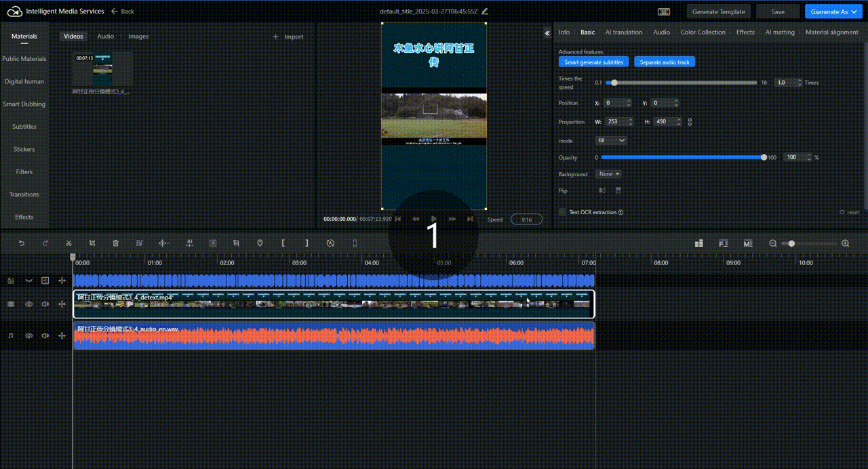
Task: Click the zoom-in magnifier above the timeline
Action: click(845, 243)
